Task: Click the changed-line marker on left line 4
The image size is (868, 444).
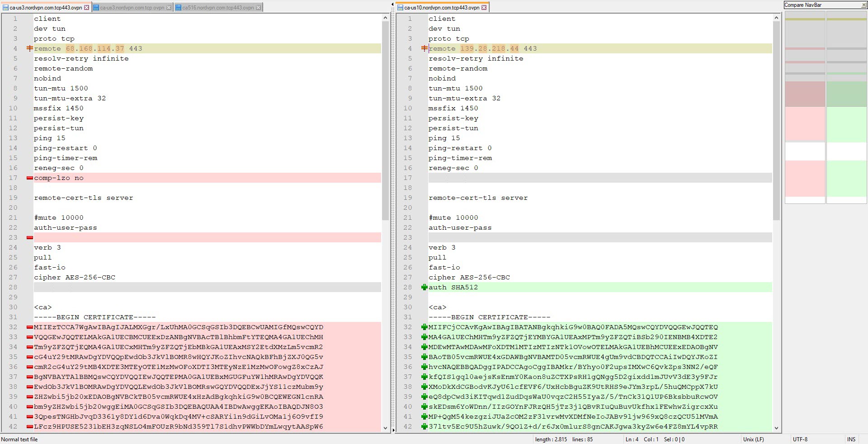Action: 30,48
